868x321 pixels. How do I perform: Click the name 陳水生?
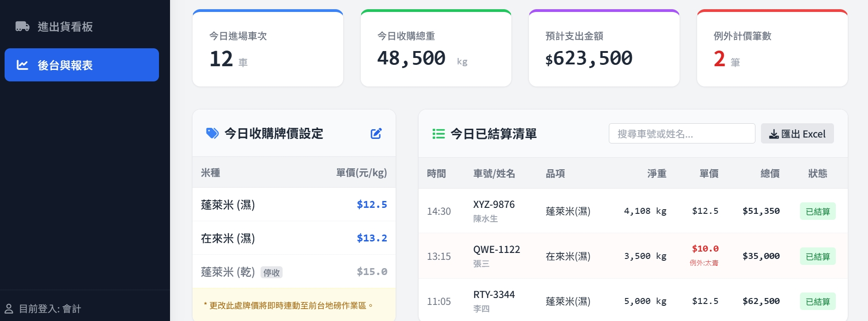click(486, 218)
